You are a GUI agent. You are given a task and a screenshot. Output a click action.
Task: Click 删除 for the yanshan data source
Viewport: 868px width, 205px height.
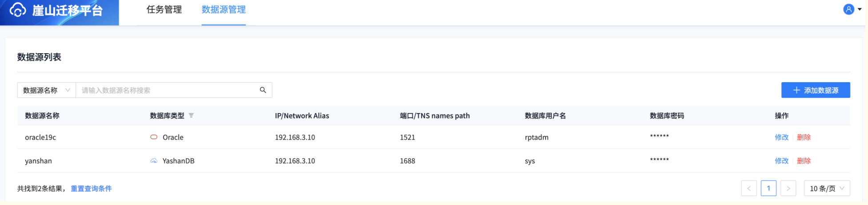pyautogui.click(x=804, y=161)
